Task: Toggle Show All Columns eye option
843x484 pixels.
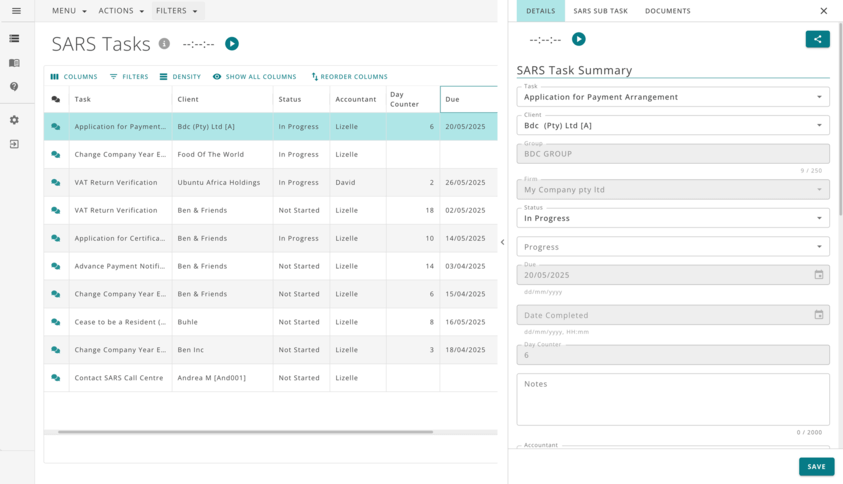Action: (254, 77)
